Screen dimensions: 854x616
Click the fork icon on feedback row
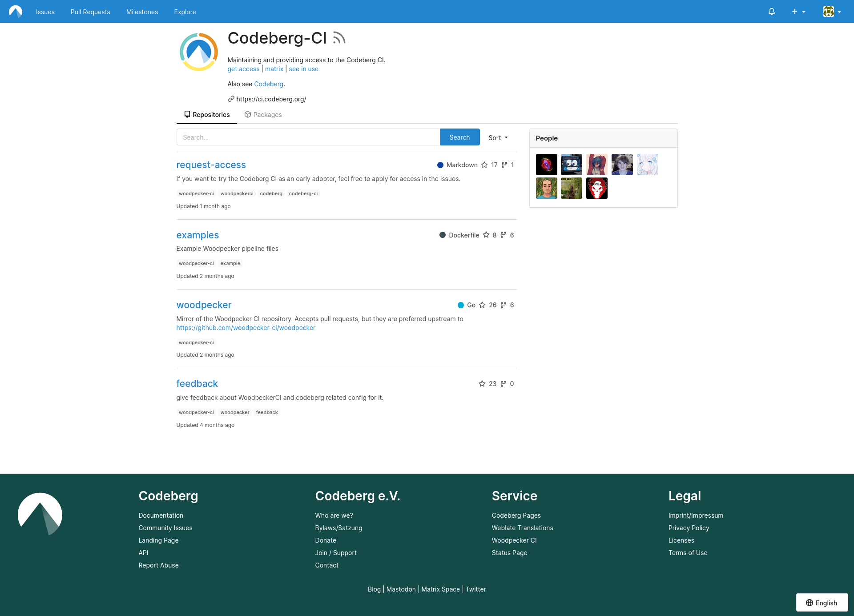[503, 384]
